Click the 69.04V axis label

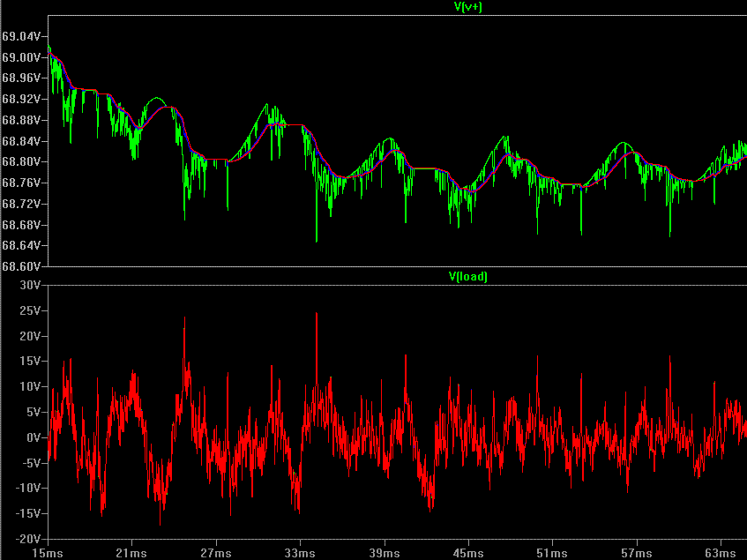click(x=23, y=36)
